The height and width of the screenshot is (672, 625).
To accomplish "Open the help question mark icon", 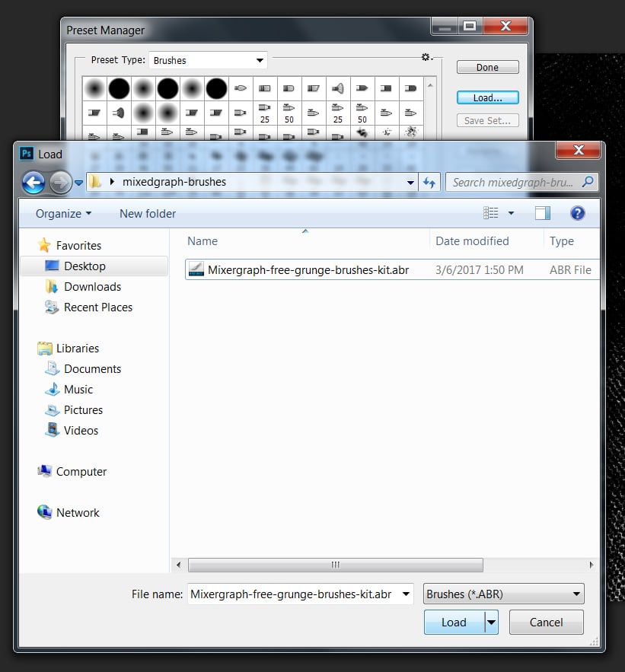I will (x=577, y=214).
